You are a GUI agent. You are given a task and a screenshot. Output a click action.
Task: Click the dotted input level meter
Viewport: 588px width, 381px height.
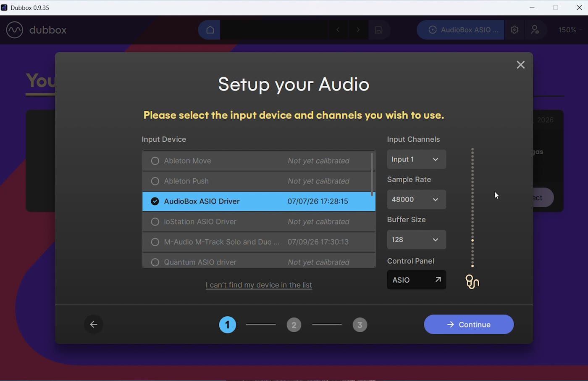pyautogui.click(x=472, y=207)
